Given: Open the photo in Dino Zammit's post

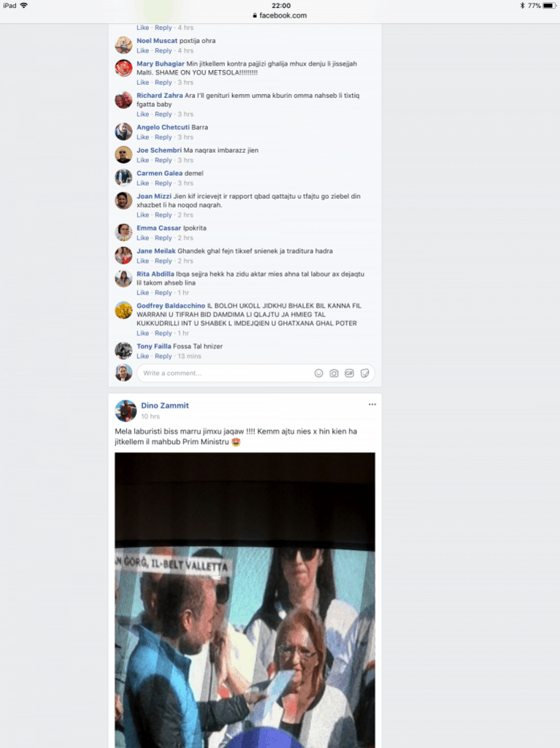Looking at the screenshot, I should (x=245, y=600).
